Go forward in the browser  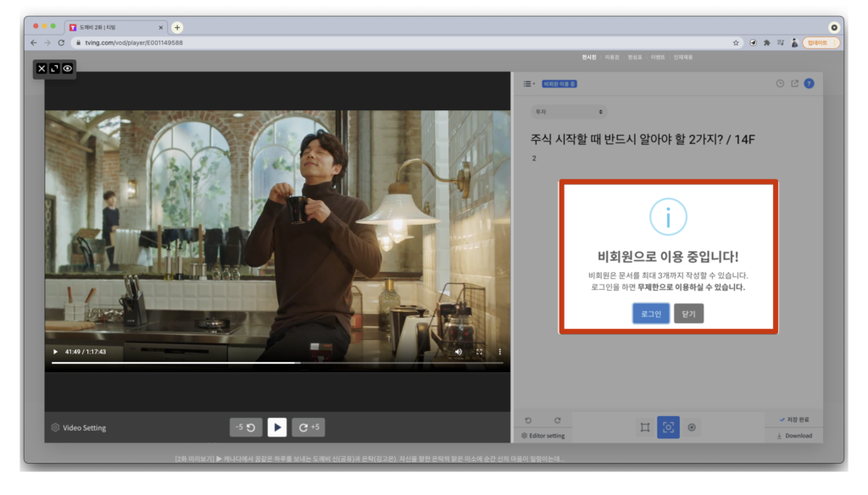pos(47,42)
